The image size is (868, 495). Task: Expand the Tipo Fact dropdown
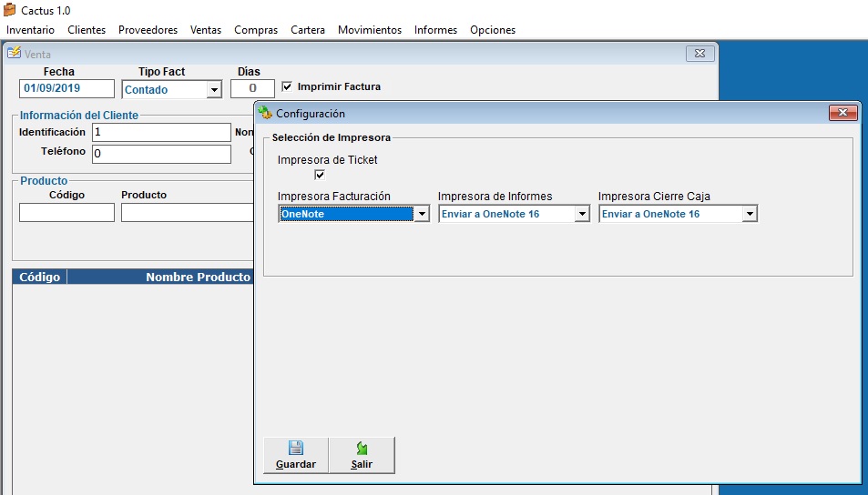(x=214, y=90)
